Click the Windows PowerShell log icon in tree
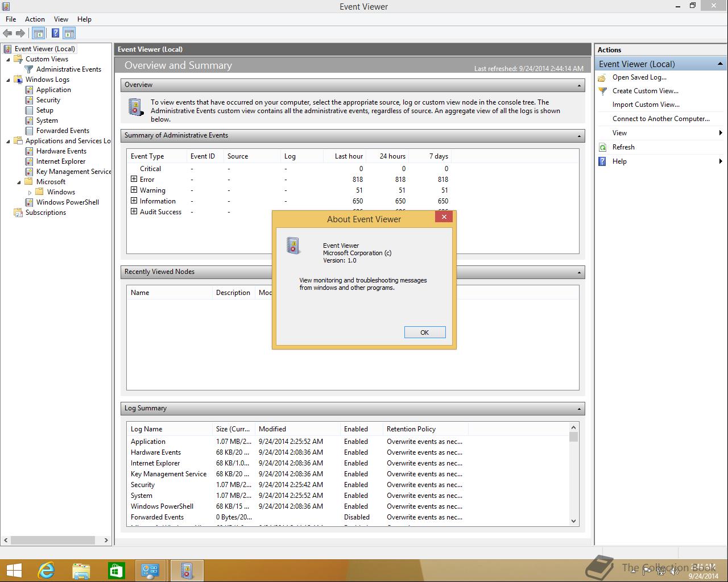 point(29,202)
